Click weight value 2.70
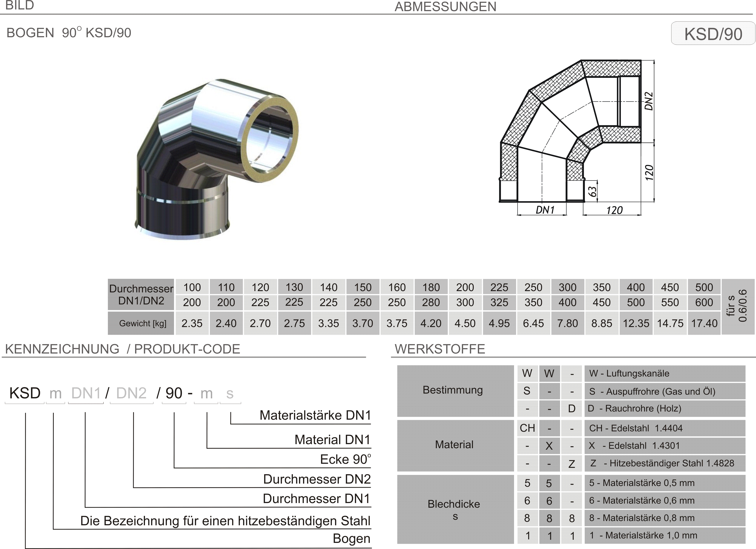 tap(260, 323)
